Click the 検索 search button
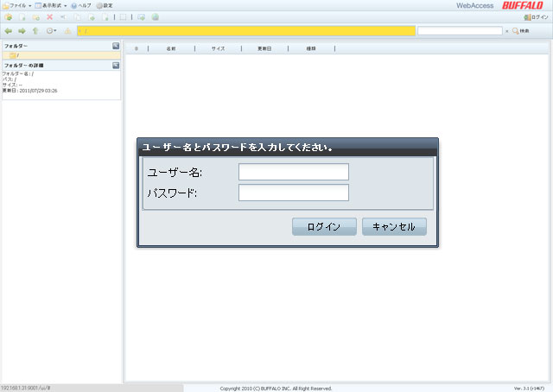Image resolution: width=553 pixels, height=392 pixels. click(520, 31)
